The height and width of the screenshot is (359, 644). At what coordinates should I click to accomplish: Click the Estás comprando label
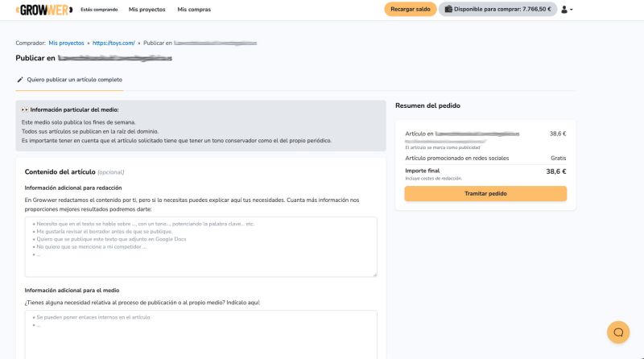pos(99,10)
